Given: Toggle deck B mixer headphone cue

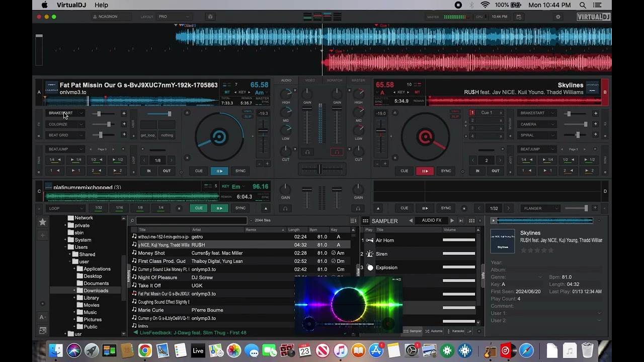Looking at the screenshot, I should coord(337,152).
